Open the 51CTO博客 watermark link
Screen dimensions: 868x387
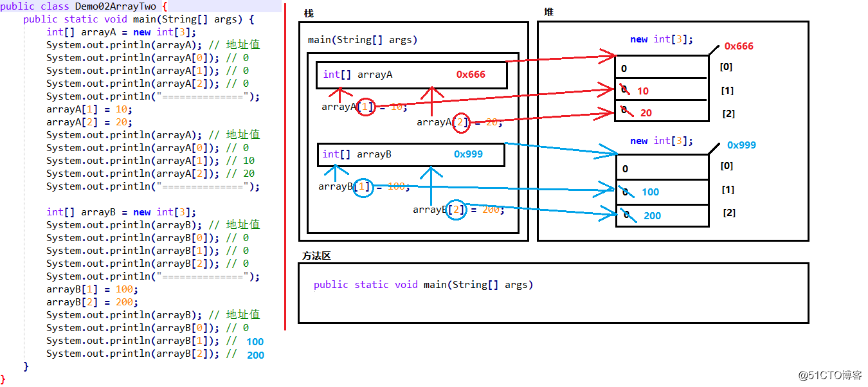[x=829, y=375]
